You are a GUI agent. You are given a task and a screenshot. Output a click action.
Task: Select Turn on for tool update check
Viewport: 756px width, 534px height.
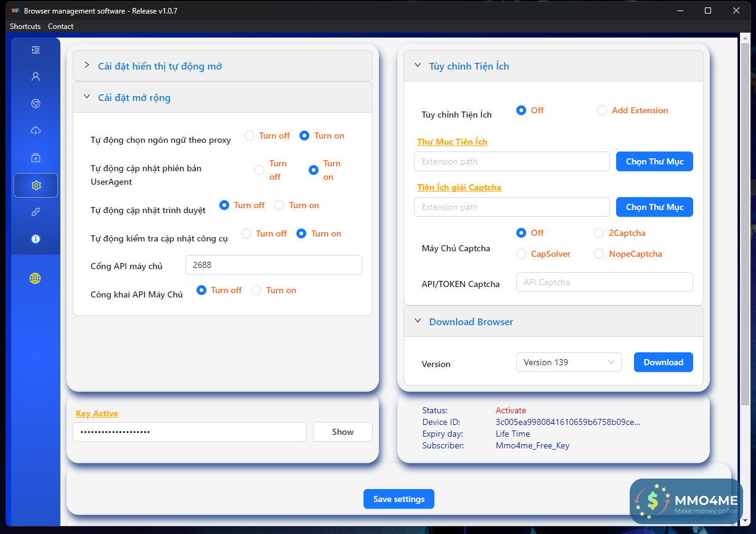point(301,233)
